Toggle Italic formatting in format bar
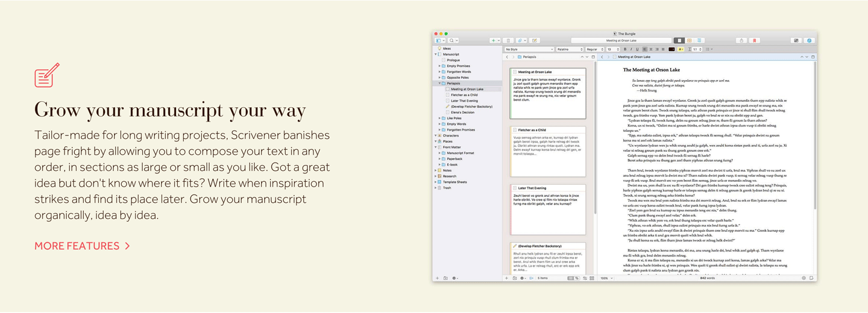 click(631, 49)
